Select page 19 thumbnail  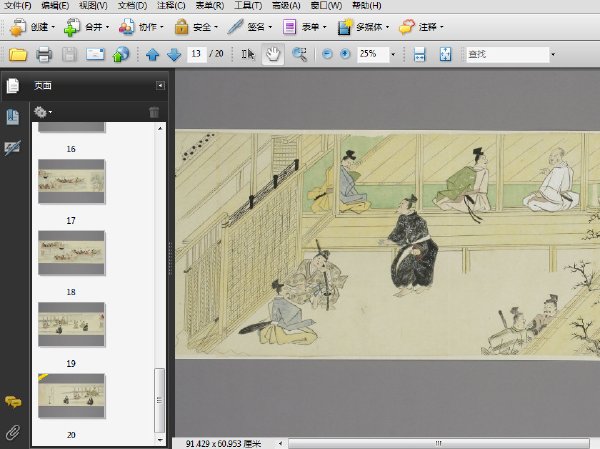pyautogui.click(x=71, y=324)
